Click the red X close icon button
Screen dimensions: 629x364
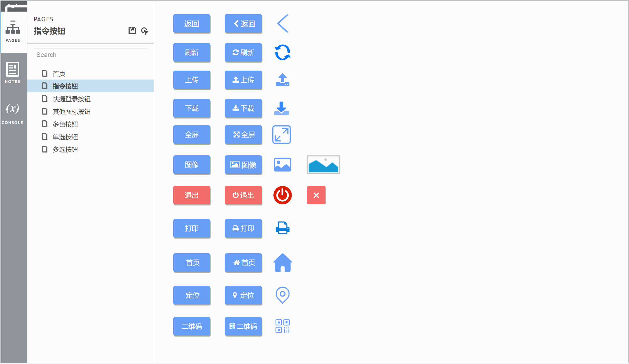pyautogui.click(x=316, y=195)
